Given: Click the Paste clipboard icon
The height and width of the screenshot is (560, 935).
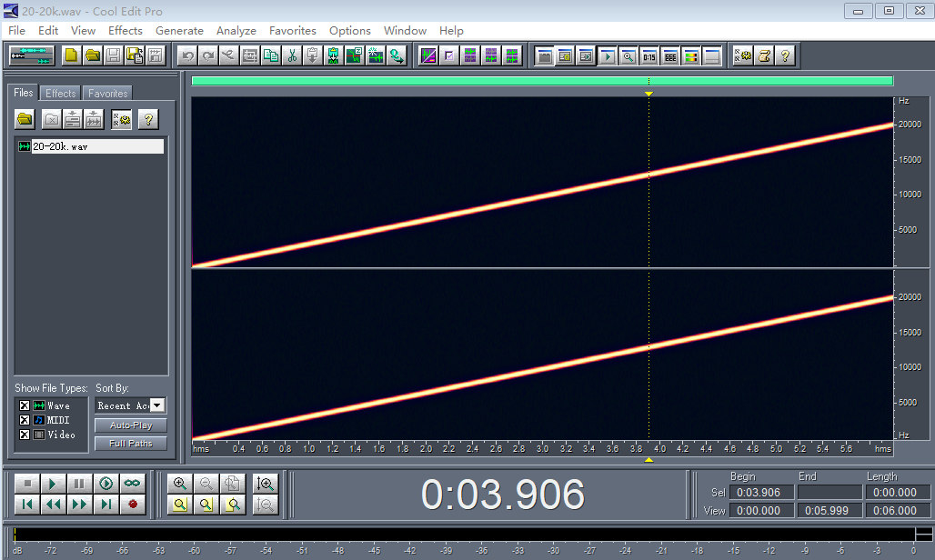Looking at the screenshot, I should pos(313,56).
